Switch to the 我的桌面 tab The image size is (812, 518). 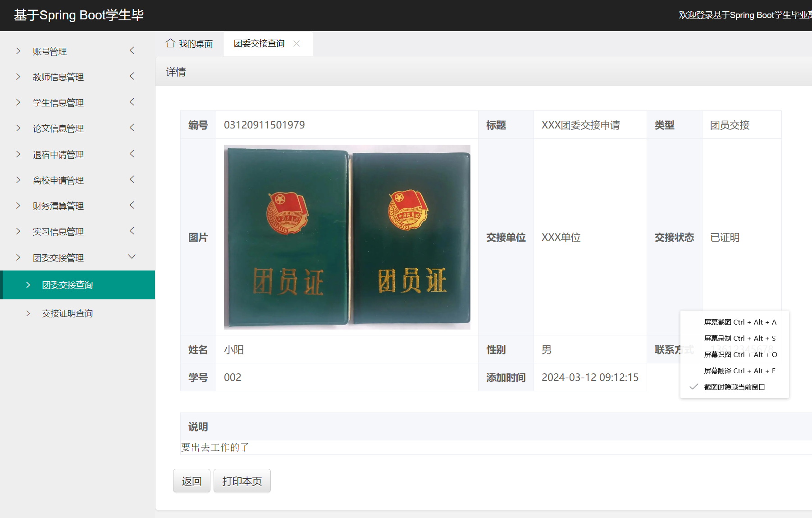189,43
